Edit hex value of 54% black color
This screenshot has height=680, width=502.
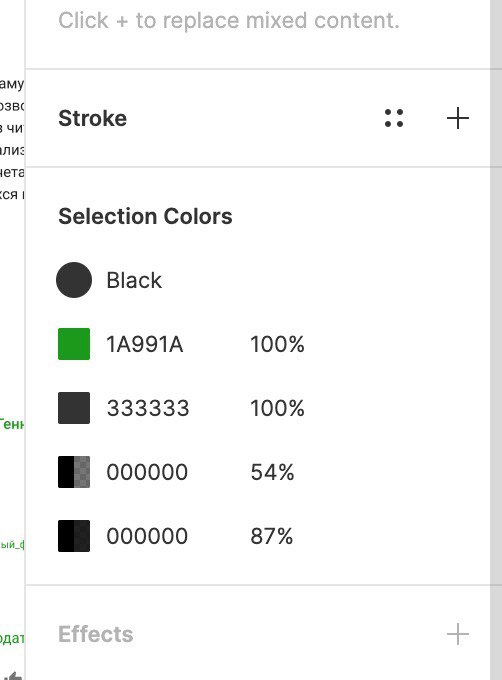coord(147,472)
